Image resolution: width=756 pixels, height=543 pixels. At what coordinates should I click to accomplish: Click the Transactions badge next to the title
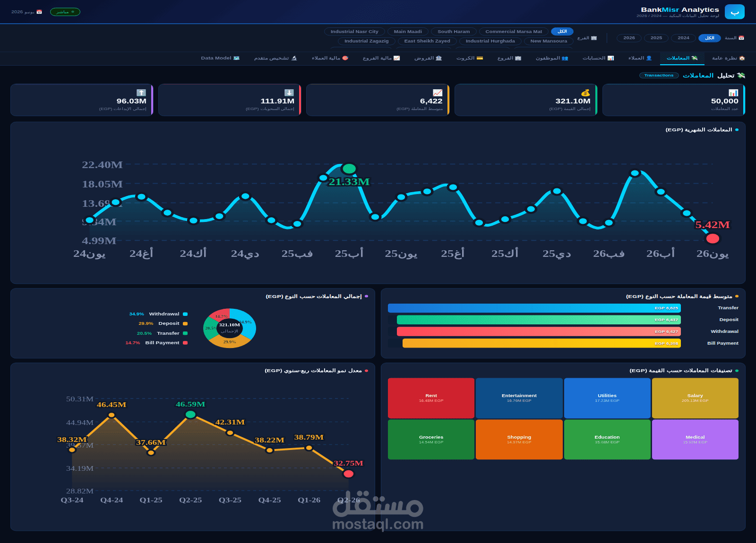pos(659,76)
